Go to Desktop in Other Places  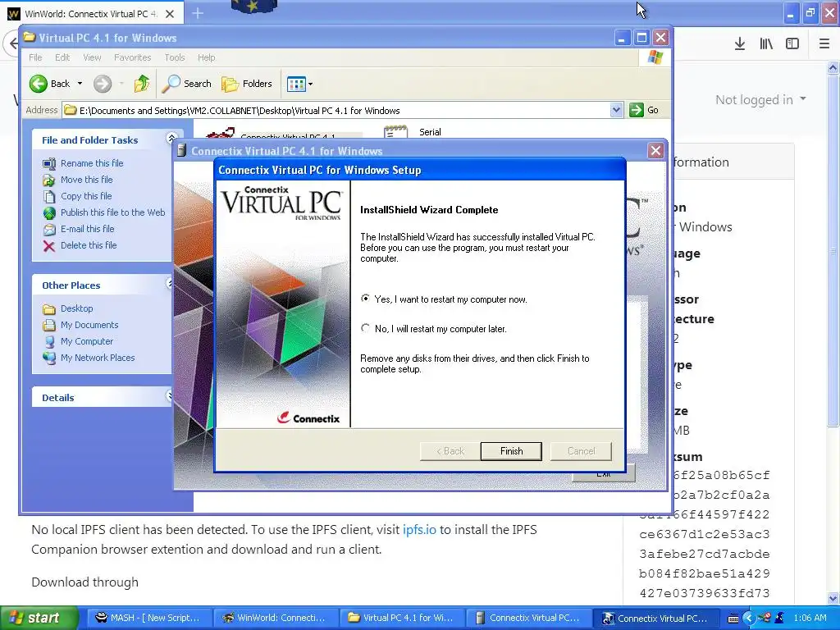pyautogui.click(x=76, y=308)
